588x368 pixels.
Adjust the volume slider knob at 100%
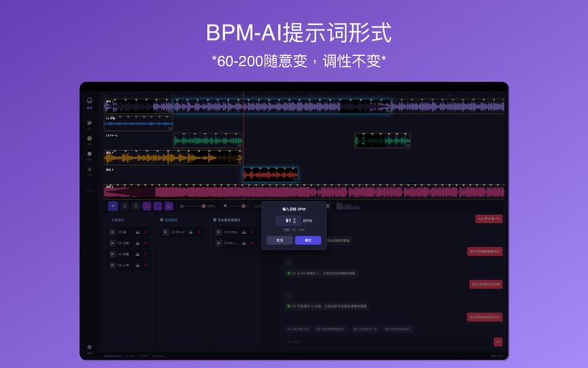click(204, 206)
